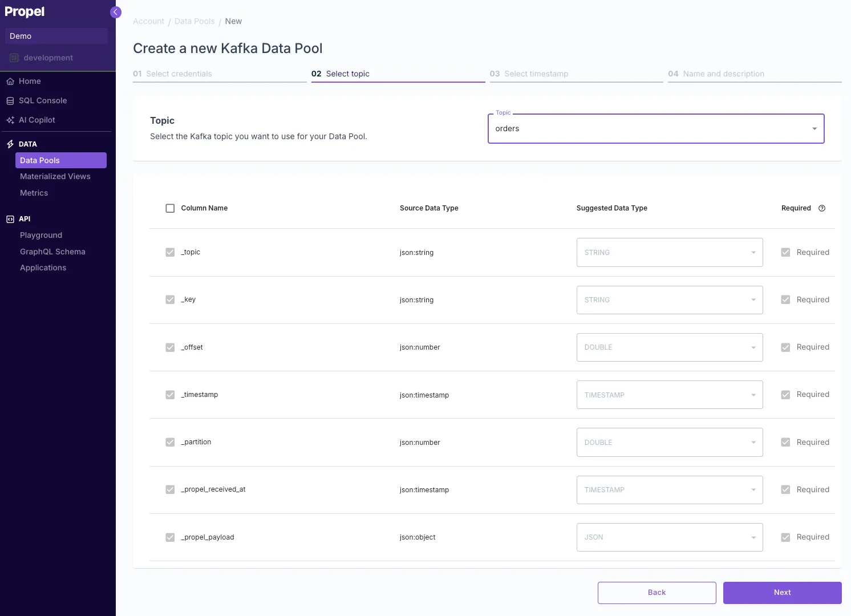The height and width of the screenshot is (616, 851).
Task: Open STRING type dropdown for _topic
Action: pos(670,252)
